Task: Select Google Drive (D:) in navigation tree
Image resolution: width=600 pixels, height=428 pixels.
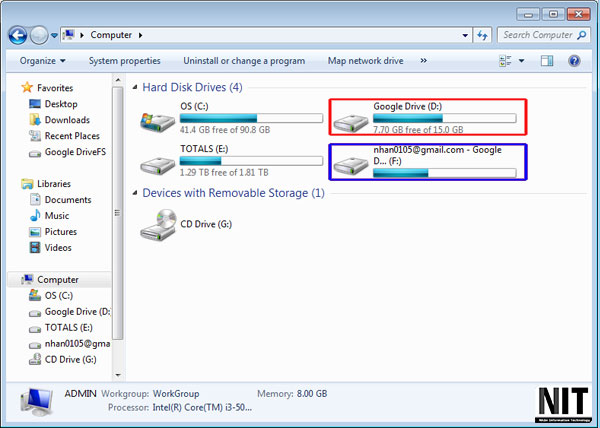Action: coord(70,312)
